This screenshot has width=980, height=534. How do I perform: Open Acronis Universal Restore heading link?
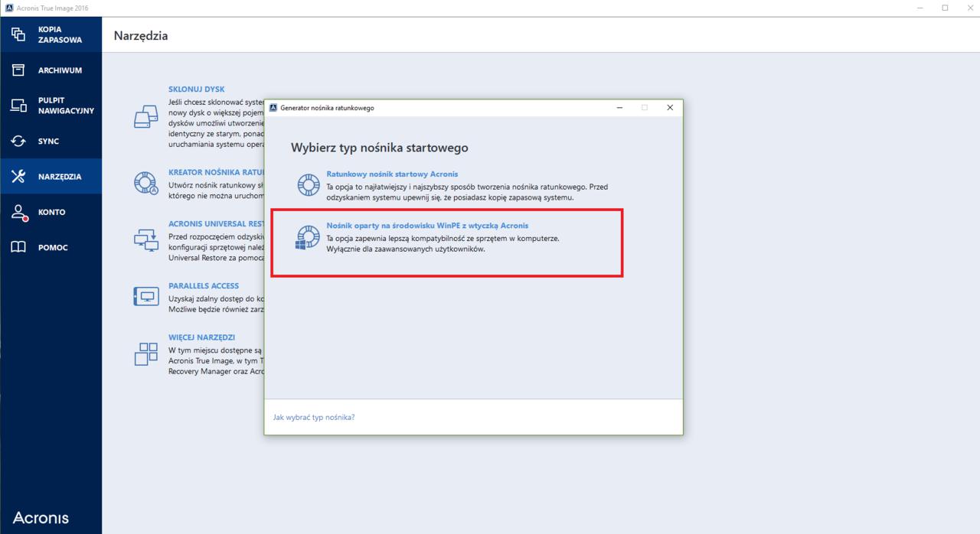216,224
